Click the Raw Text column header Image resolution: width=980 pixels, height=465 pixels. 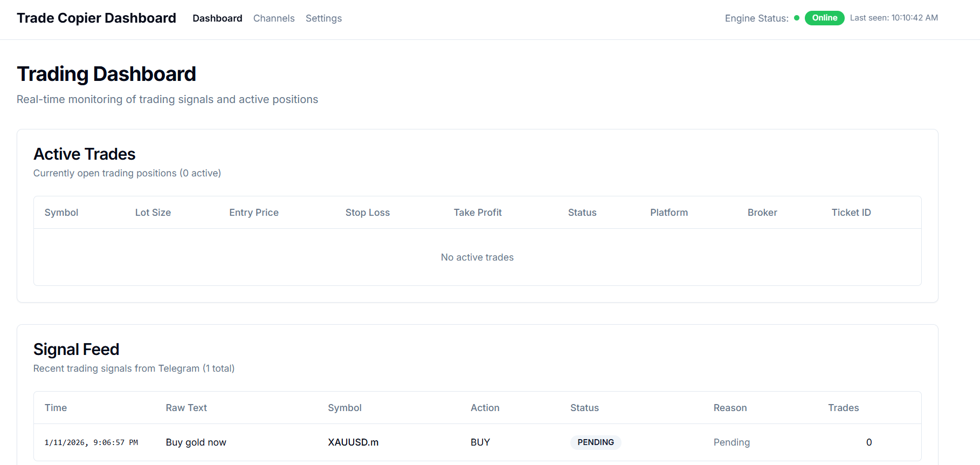click(186, 408)
